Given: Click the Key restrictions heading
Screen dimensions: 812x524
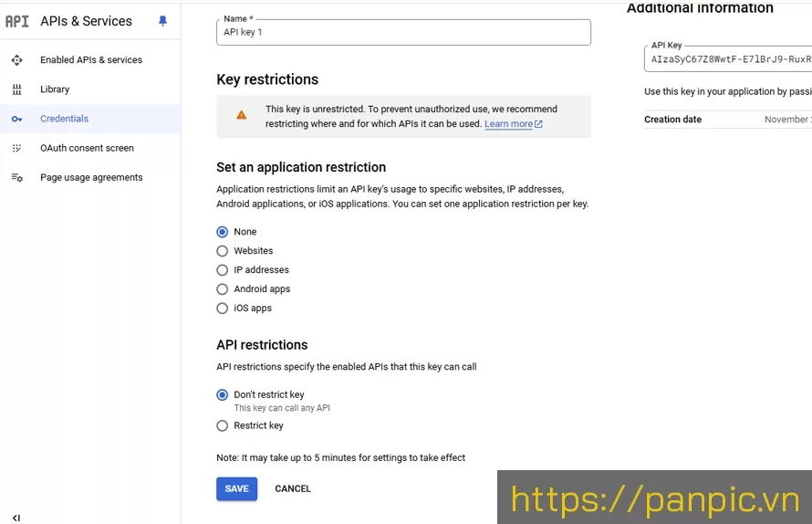Looking at the screenshot, I should click(x=267, y=79).
